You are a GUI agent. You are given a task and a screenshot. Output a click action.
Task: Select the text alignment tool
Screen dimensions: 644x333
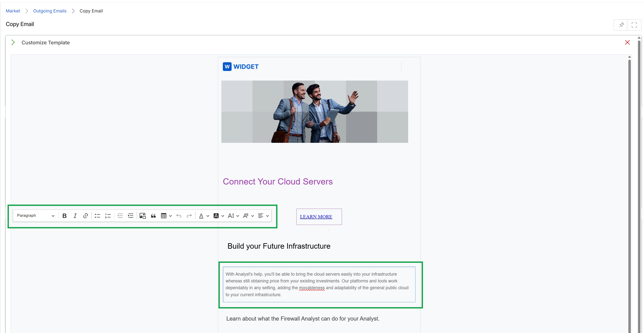[x=261, y=216]
